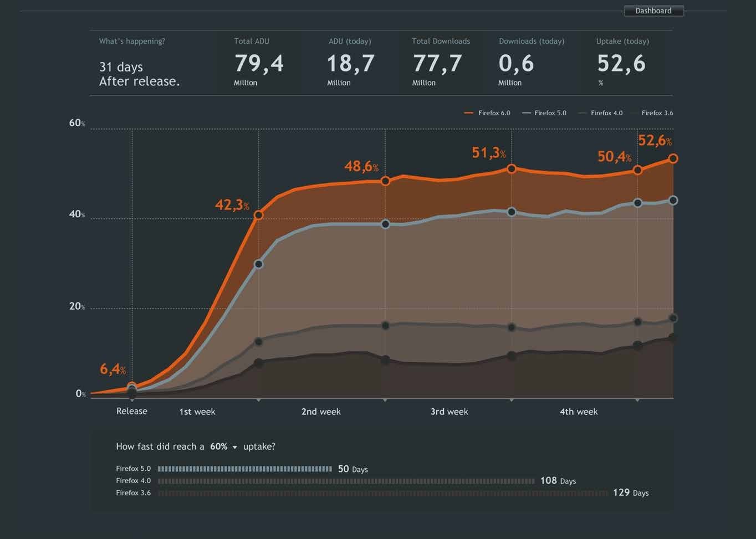This screenshot has width=756, height=539.
Task: Select the 48,6% orange data point
Action: tap(385, 181)
